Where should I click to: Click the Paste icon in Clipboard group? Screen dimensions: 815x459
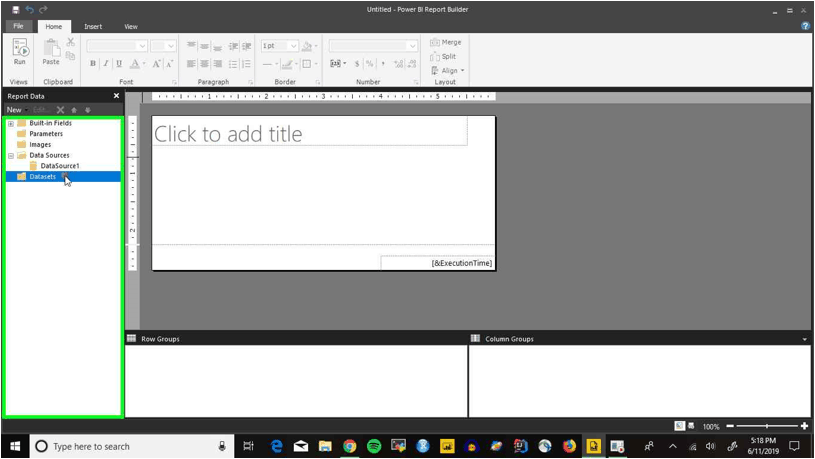[51, 52]
